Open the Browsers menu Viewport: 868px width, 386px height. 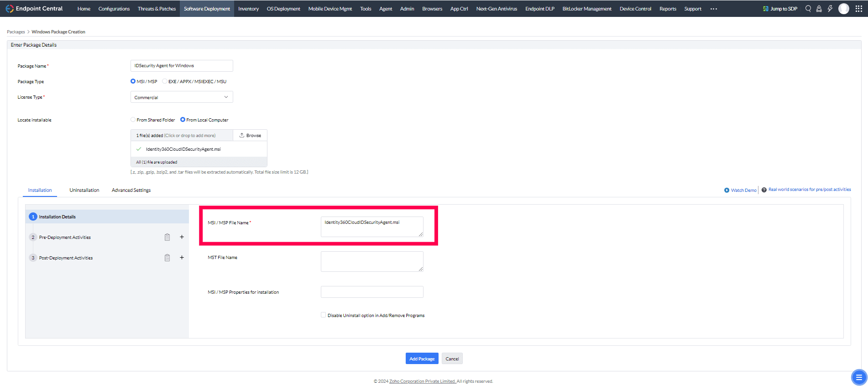[432, 9]
